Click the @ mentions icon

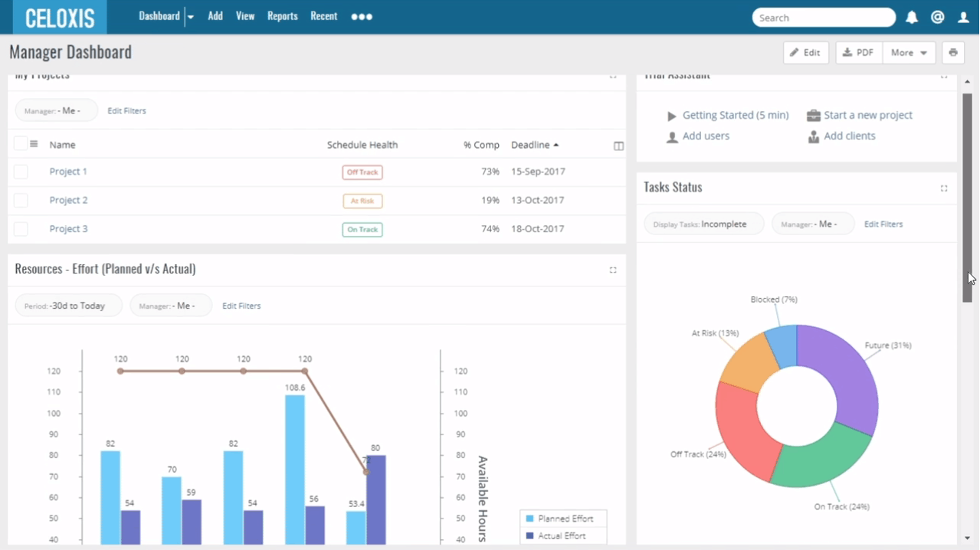(x=937, y=18)
